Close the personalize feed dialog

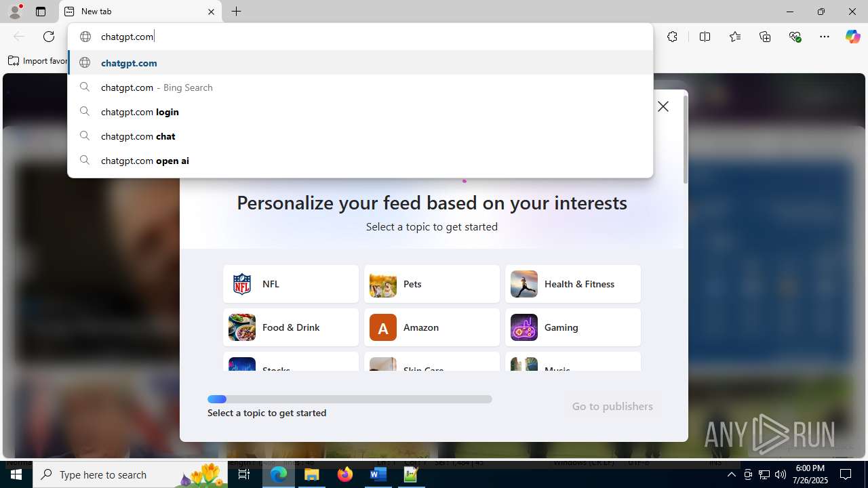coord(663,106)
